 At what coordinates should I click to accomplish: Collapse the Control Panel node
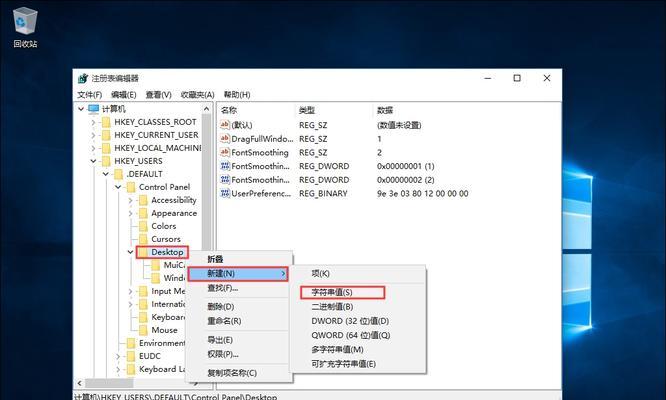point(118,187)
